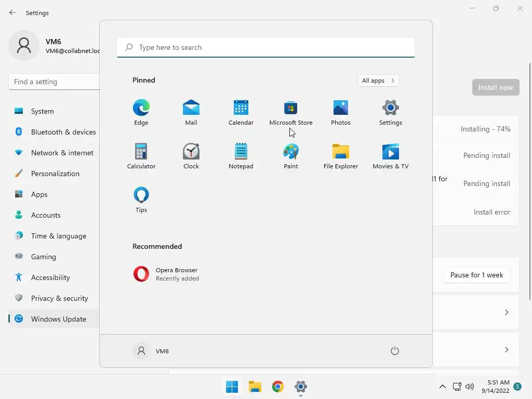
Task: Go back using Settings back arrow
Action: point(12,12)
